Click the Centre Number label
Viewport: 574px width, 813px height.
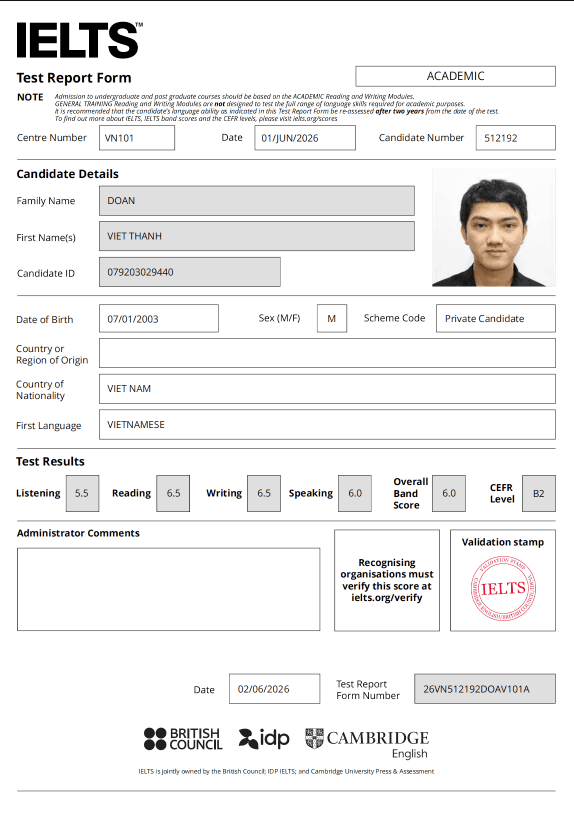point(52,138)
